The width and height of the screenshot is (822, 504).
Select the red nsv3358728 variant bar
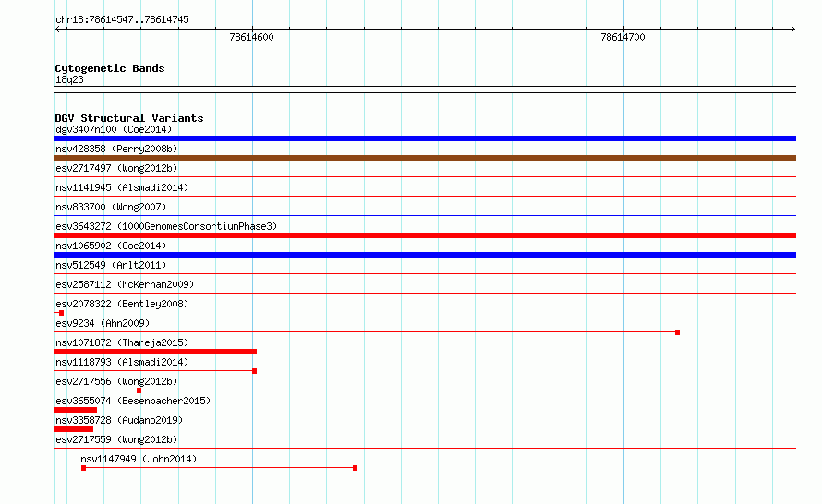(74, 429)
